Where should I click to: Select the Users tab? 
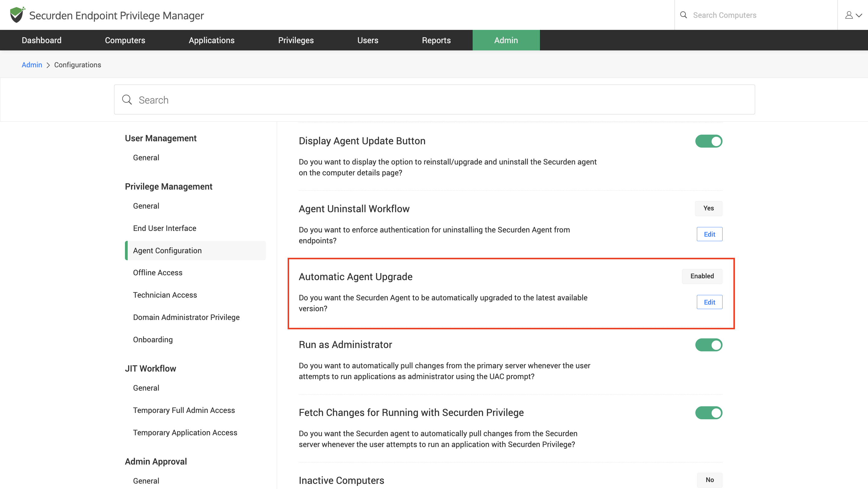point(368,40)
